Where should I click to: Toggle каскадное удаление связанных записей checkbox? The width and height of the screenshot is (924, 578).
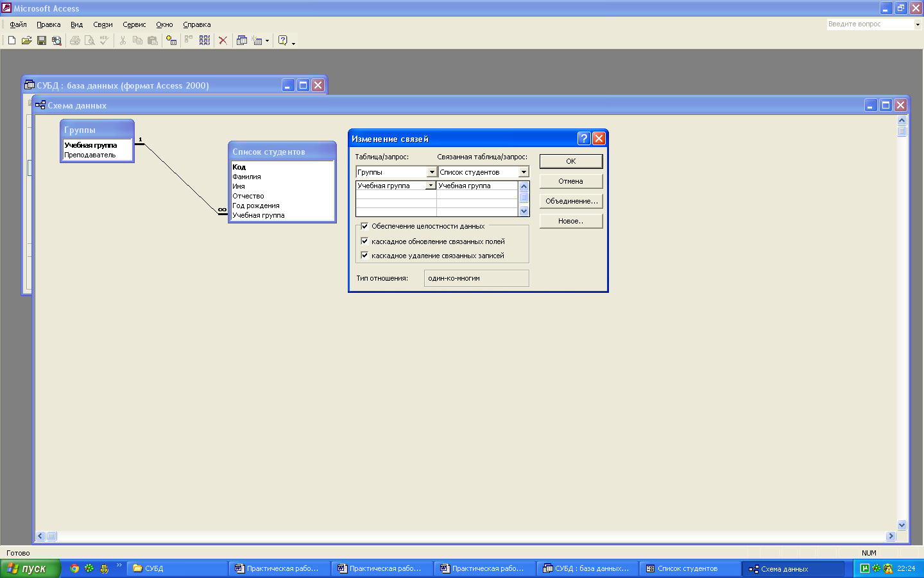pos(364,256)
